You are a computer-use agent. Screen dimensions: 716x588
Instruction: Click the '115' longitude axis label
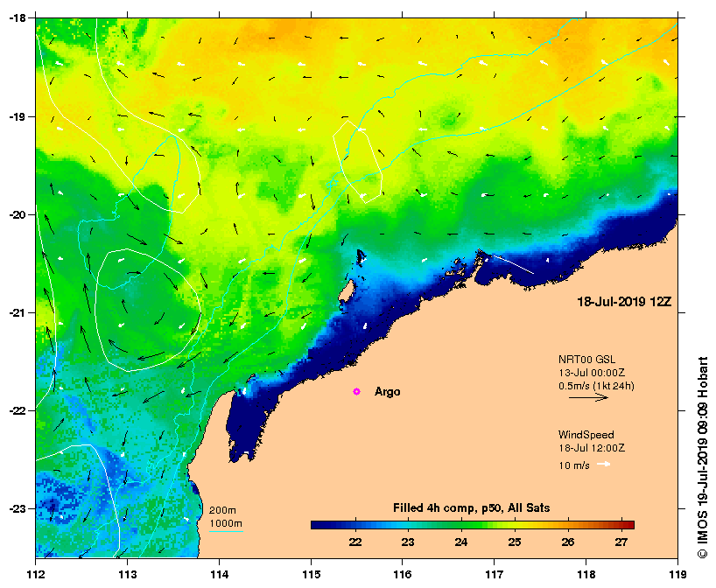(x=311, y=575)
